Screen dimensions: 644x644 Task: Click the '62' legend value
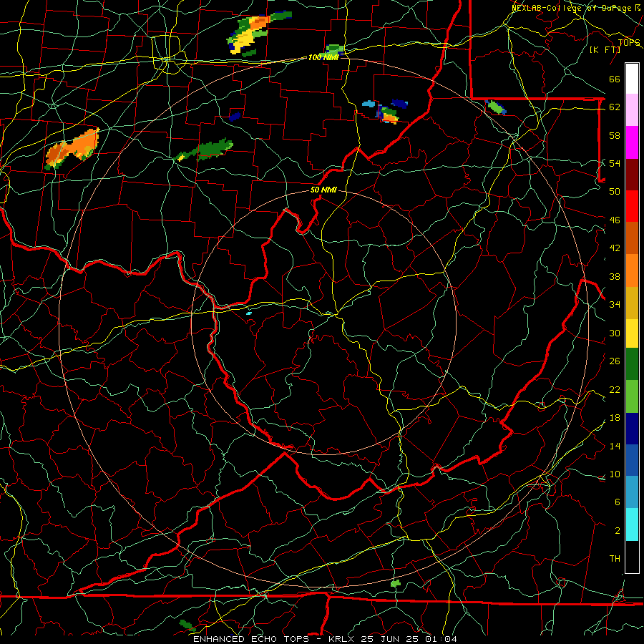tap(615, 107)
